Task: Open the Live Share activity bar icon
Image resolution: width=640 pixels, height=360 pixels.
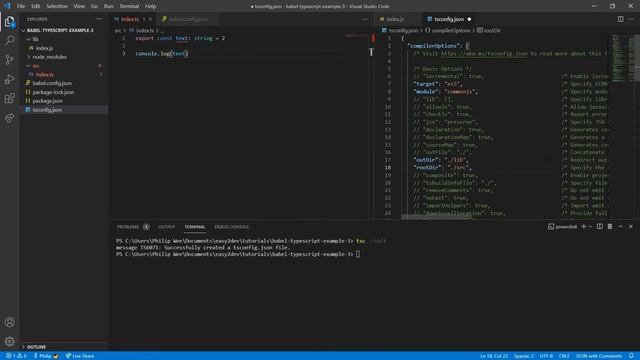Action: (x=9, y=118)
